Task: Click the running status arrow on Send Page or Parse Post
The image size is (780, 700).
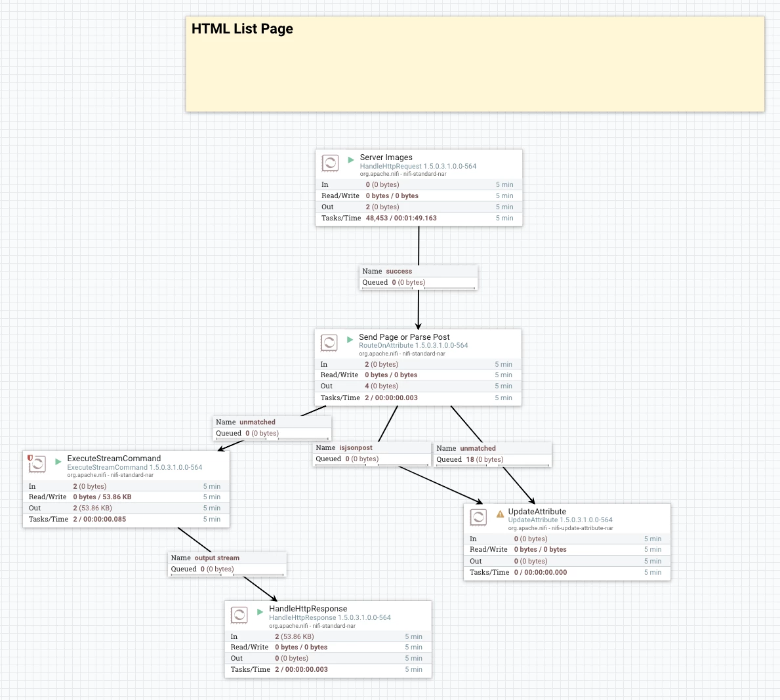Action: click(350, 339)
